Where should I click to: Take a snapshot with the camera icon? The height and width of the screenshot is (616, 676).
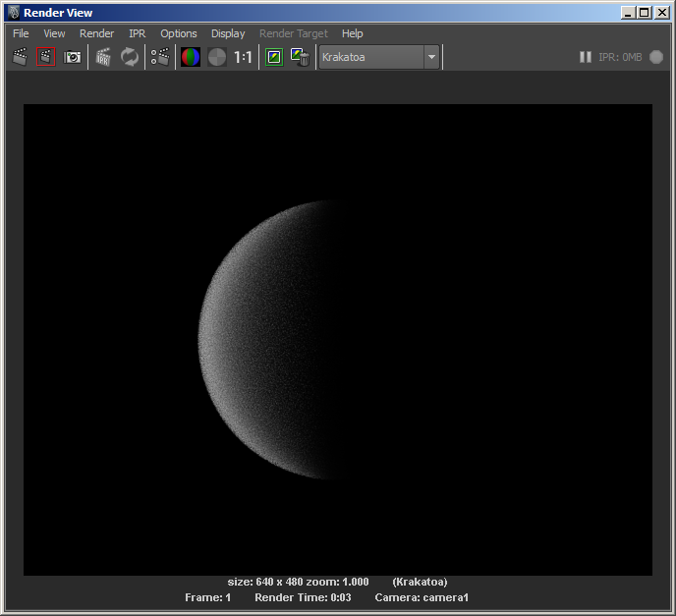73,57
